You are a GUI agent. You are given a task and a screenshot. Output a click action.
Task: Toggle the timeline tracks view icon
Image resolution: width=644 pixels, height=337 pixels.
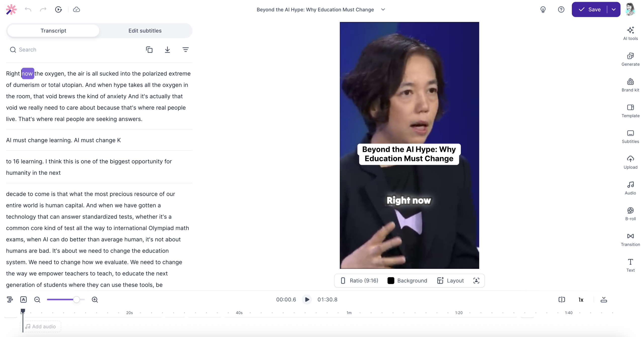(10, 300)
